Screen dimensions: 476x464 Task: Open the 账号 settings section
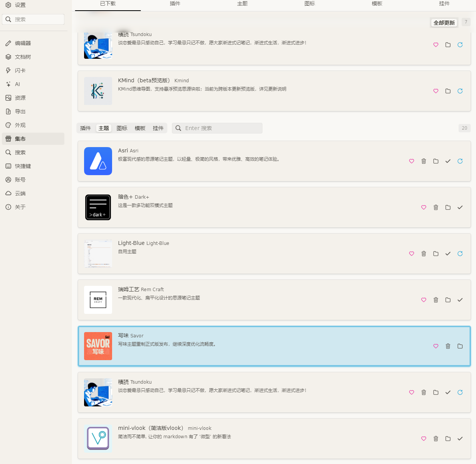tap(33, 180)
